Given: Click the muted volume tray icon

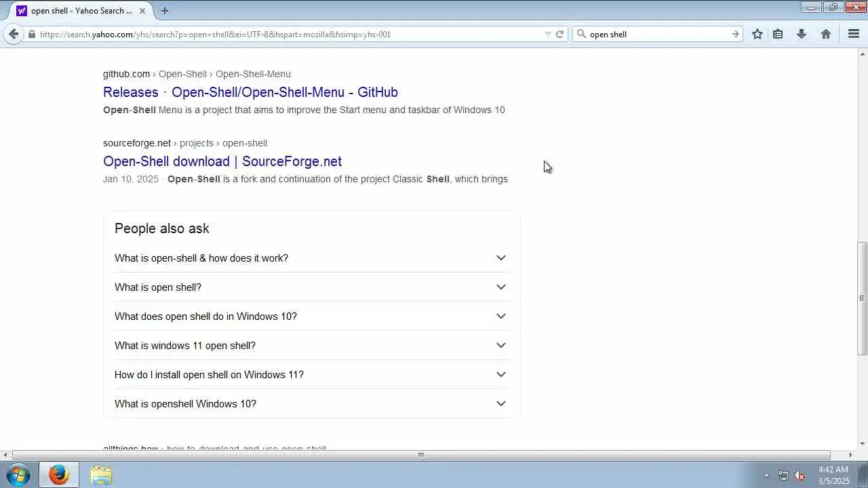Looking at the screenshot, I should [800, 476].
